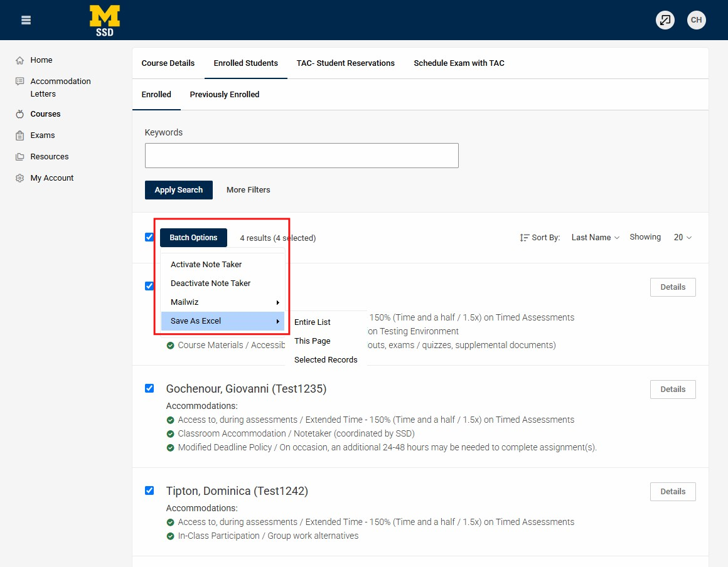Open Details for the first student
Image resolution: width=728 pixels, height=567 pixels.
coord(673,287)
